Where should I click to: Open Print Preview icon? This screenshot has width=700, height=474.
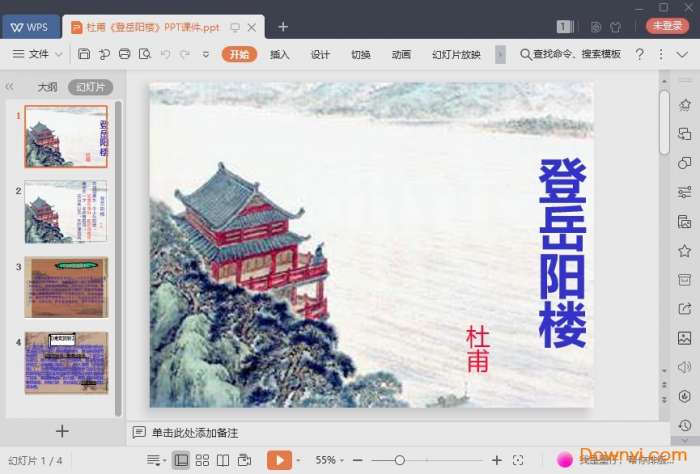pos(145,54)
